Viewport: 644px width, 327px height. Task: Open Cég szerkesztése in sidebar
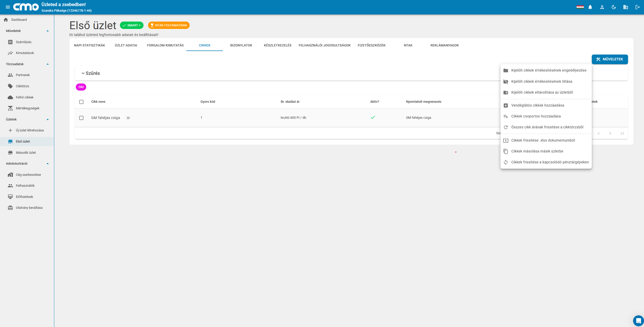27,175
